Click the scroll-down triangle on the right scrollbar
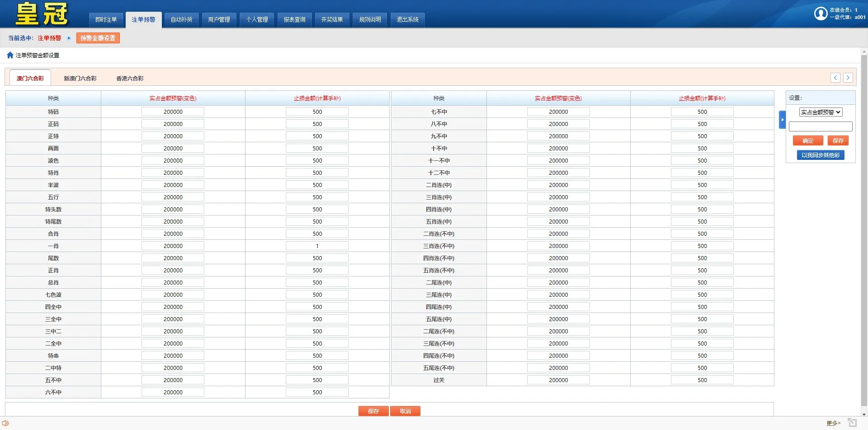868x430 pixels. pos(864,413)
